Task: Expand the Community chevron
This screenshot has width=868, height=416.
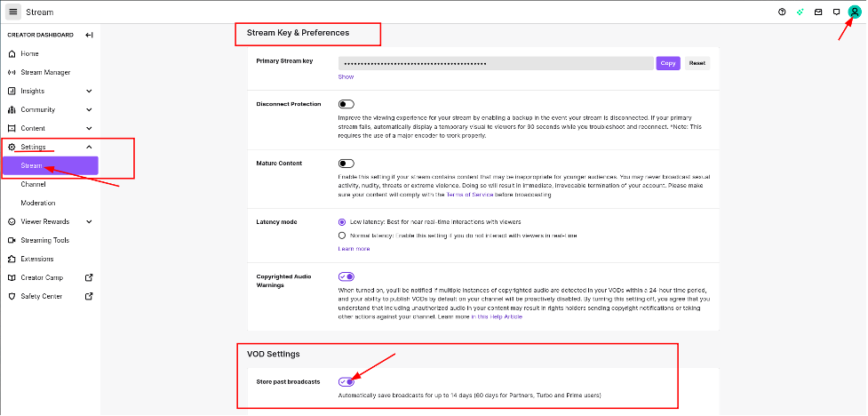Action: (x=89, y=109)
